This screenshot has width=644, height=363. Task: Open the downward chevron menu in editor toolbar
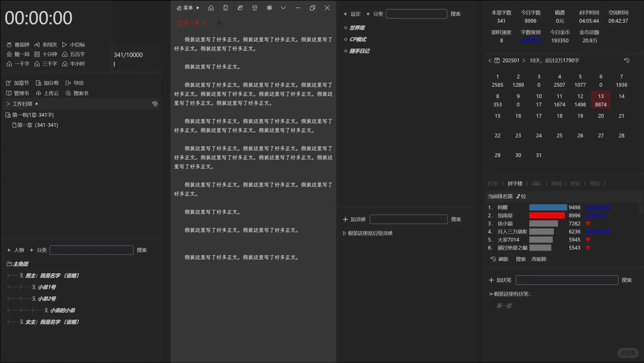click(283, 8)
